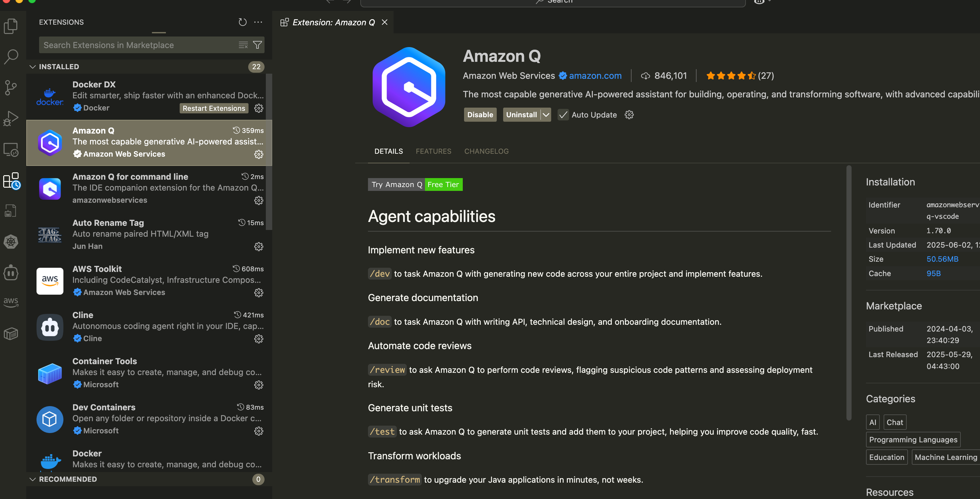Click the extension details scrollbar

[x=848, y=293]
